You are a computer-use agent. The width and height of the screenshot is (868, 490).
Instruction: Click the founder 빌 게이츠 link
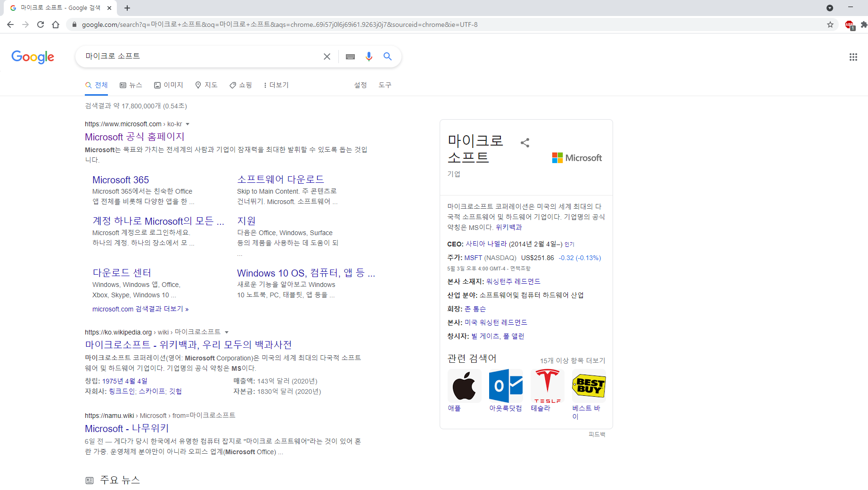tap(485, 336)
